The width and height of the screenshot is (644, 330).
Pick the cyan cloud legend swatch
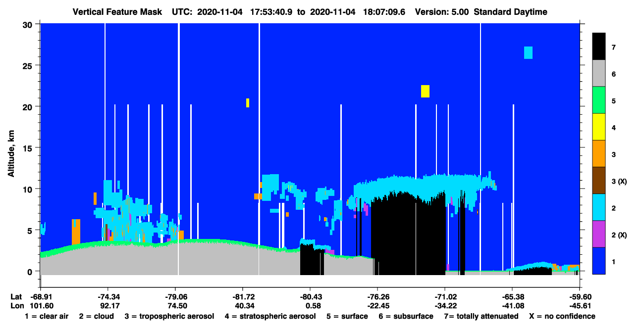coord(599,207)
